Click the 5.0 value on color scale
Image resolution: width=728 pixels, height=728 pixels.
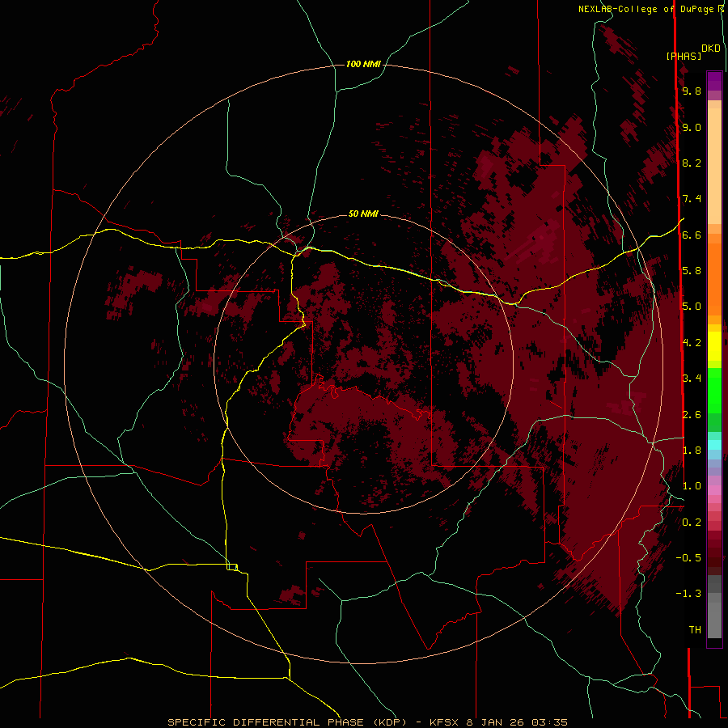click(x=692, y=307)
